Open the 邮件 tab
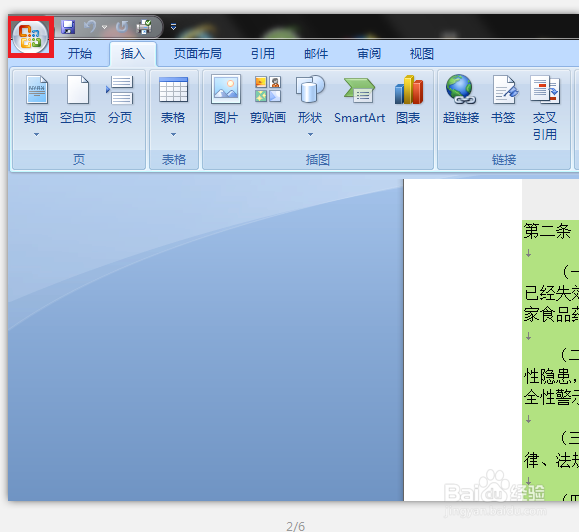This screenshot has width=579, height=532. [316, 54]
